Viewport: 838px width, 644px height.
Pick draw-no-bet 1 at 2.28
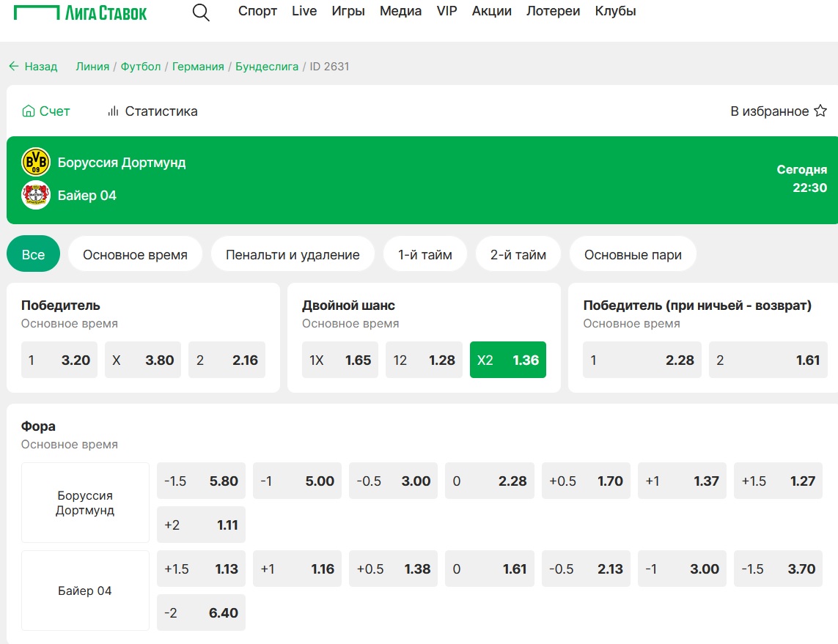tap(642, 360)
